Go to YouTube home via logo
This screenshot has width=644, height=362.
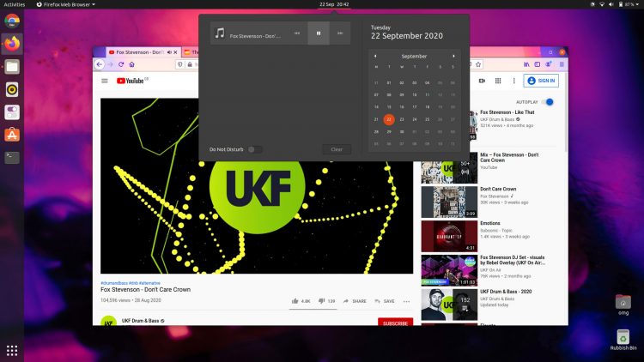click(x=132, y=81)
